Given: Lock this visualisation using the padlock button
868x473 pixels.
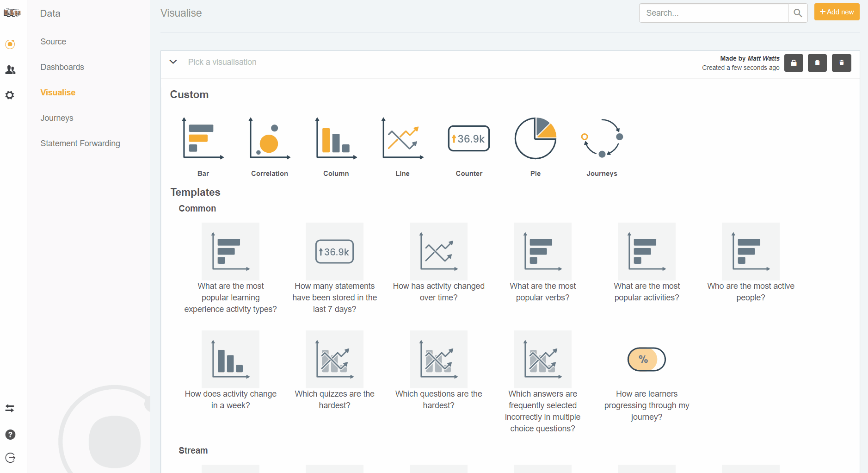Looking at the screenshot, I should tap(794, 63).
